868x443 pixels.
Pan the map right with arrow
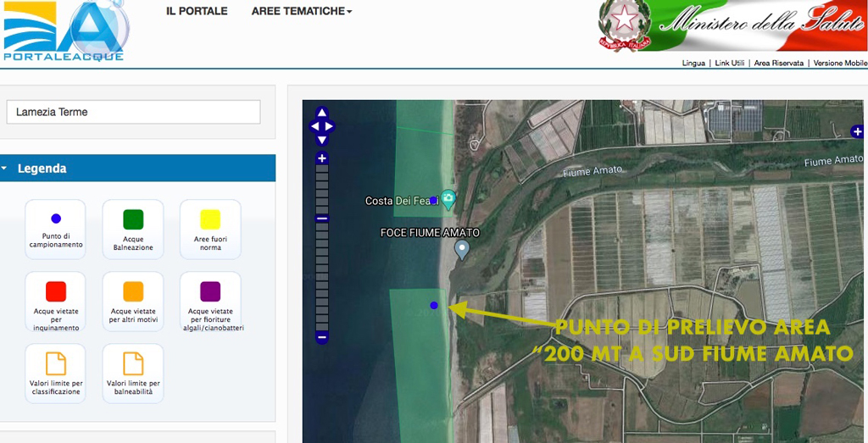point(330,127)
